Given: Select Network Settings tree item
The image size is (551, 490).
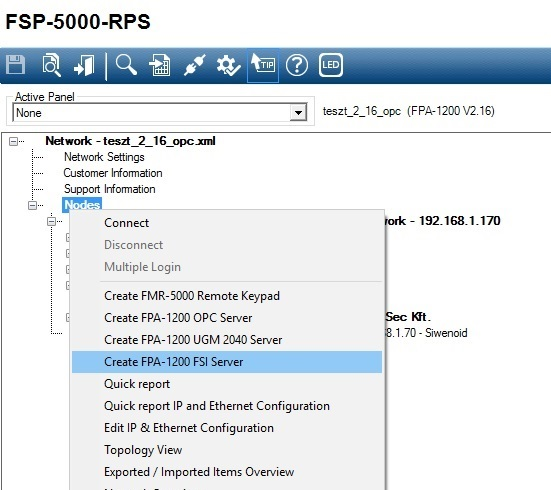Looking at the screenshot, I should click(104, 157).
